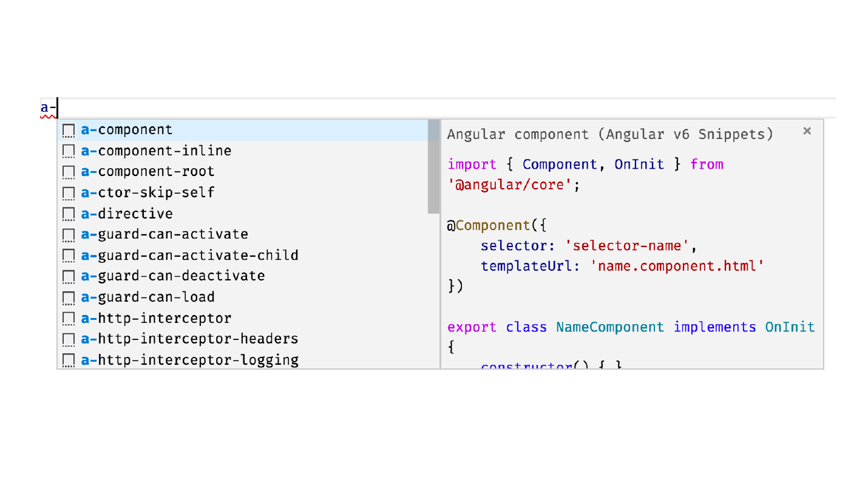Click 'NameComponent' class name in preview
Viewport: 868px width, 488px height.
(610, 327)
